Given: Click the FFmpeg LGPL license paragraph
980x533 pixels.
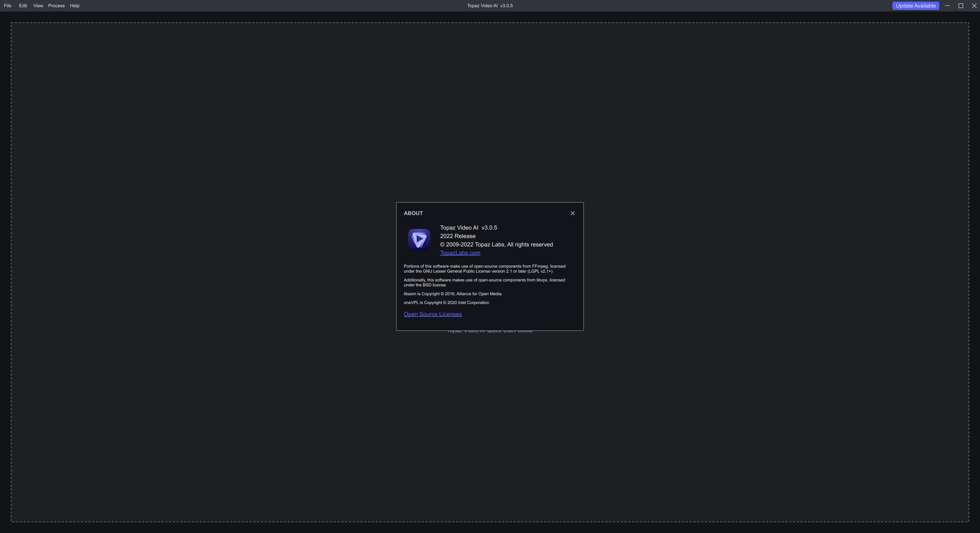Looking at the screenshot, I should [x=484, y=269].
